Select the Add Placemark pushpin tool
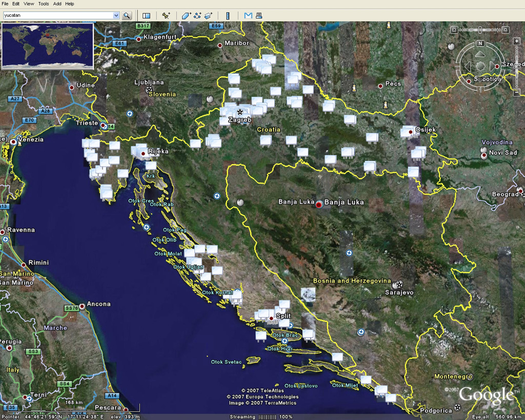The width and height of the screenshot is (525, 420). (x=166, y=15)
